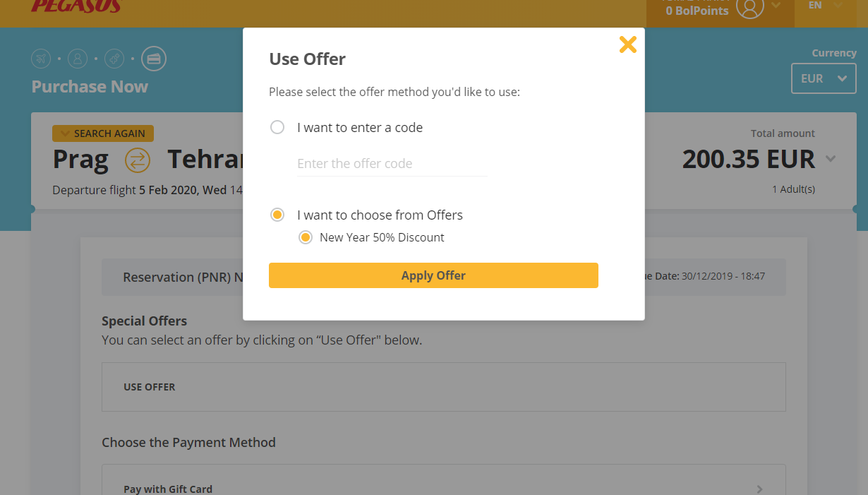Image resolution: width=868 pixels, height=495 pixels.
Task: Click the swap route arrows icon
Action: [138, 160]
